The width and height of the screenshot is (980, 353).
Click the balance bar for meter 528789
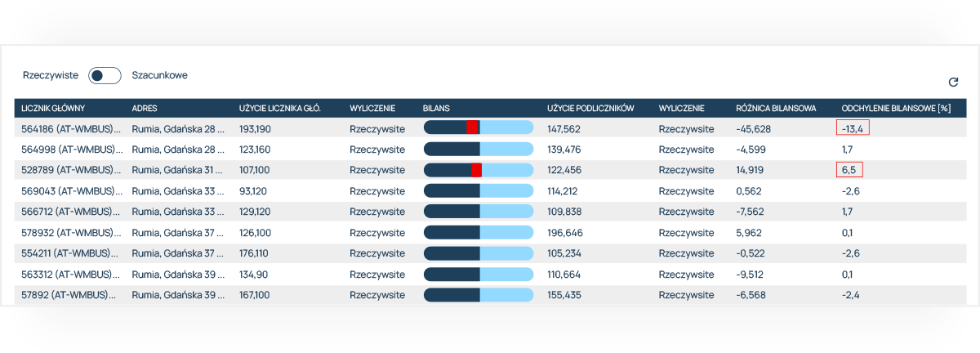click(x=478, y=170)
